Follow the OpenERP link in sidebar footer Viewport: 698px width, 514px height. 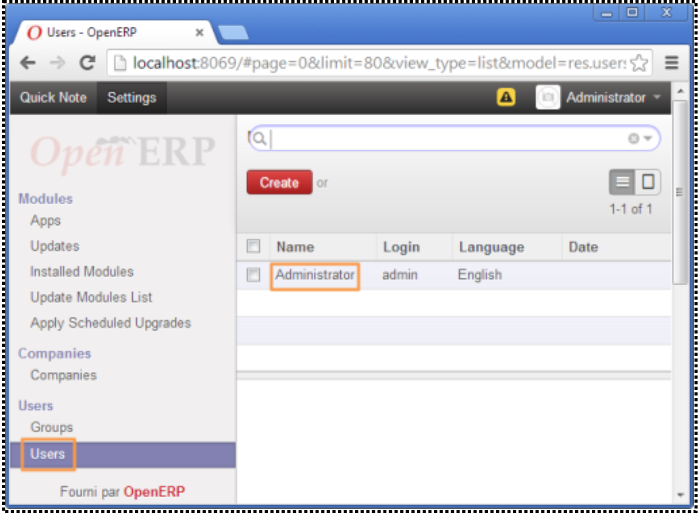pos(154,491)
